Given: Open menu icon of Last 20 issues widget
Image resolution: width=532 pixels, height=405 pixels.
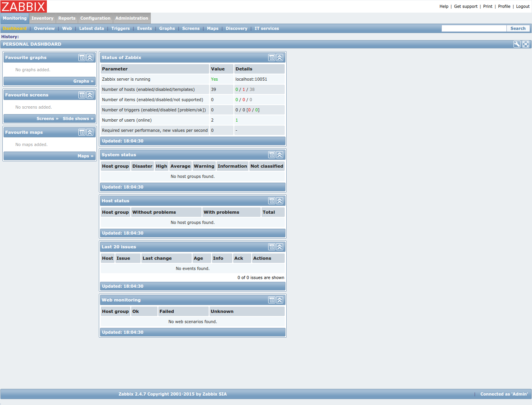Looking at the screenshot, I should [x=272, y=247].
